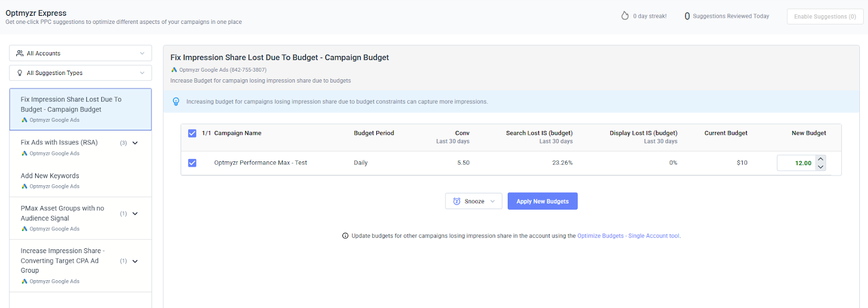
Task: Toggle the select-all campaigns checkbox
Action: [192, 133]
